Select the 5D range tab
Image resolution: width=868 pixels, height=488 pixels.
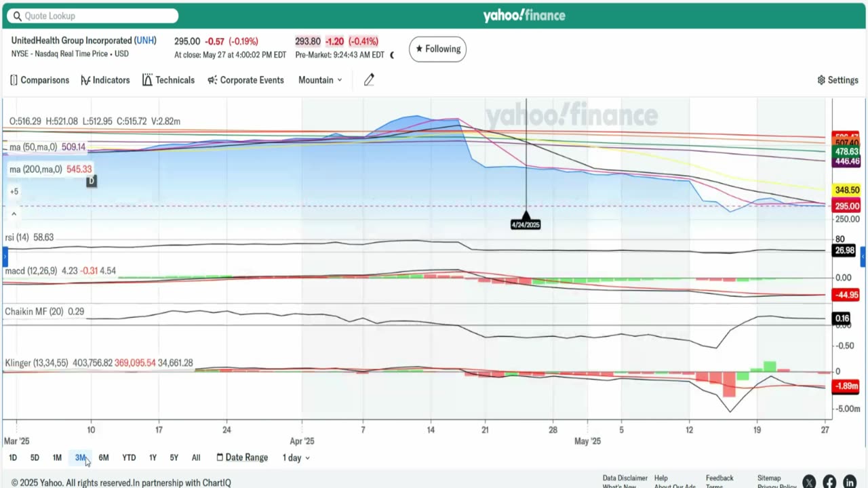[35, 457]
